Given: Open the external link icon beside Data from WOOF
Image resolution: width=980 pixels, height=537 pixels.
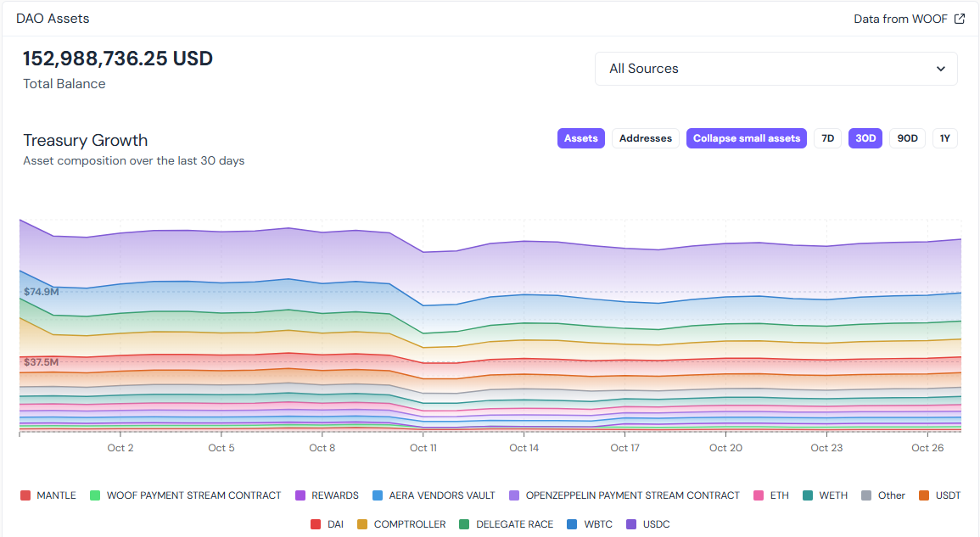Looking at the screenshot, I should (960, 19).
